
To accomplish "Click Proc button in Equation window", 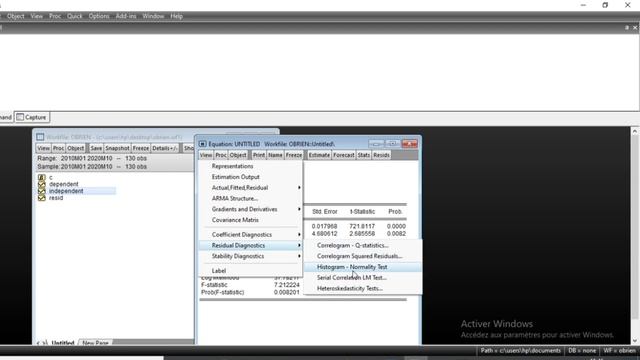I will (221, 155).
